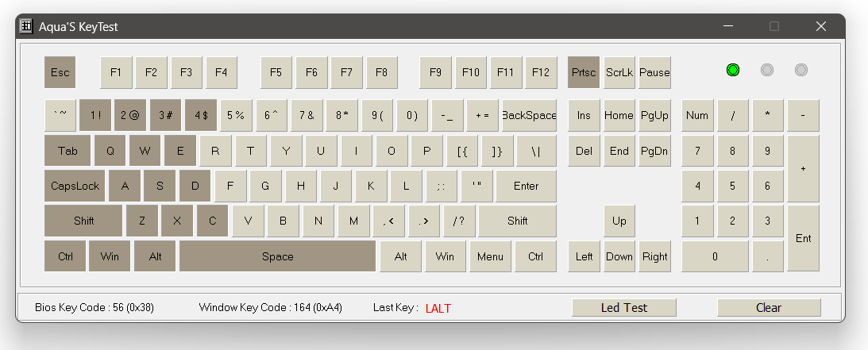Click the highlighted left Alt key
The image size is (868, 350).
pyautogui.click(x=155, y=256)
